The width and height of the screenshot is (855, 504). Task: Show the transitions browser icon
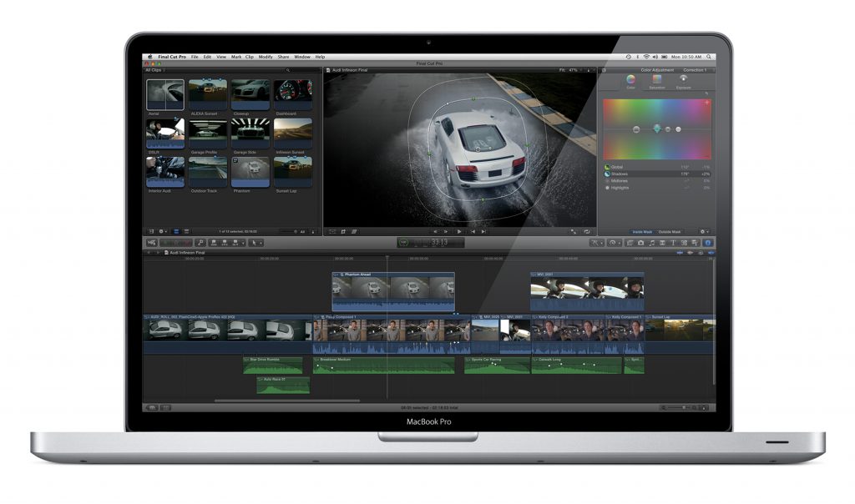pos(662,243)
